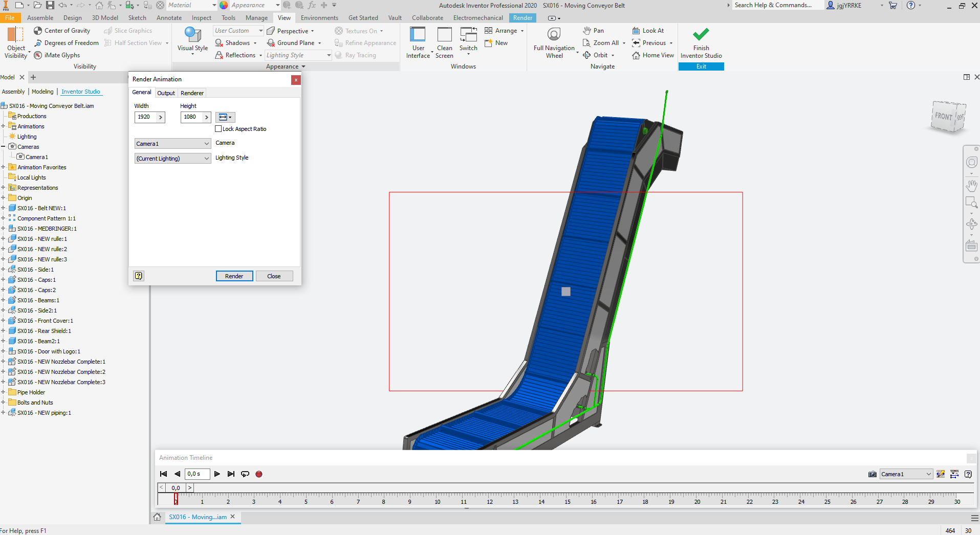Click the Clean Screen icon
Viewport: 980px width, 535px height.
pyautogui.click(x=444, y=35)
